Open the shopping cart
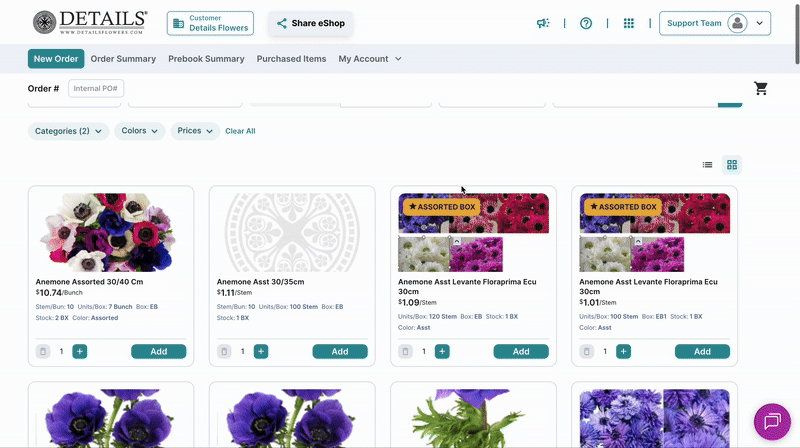The height and width of the screenshot is (448, 800). [761, 88]
